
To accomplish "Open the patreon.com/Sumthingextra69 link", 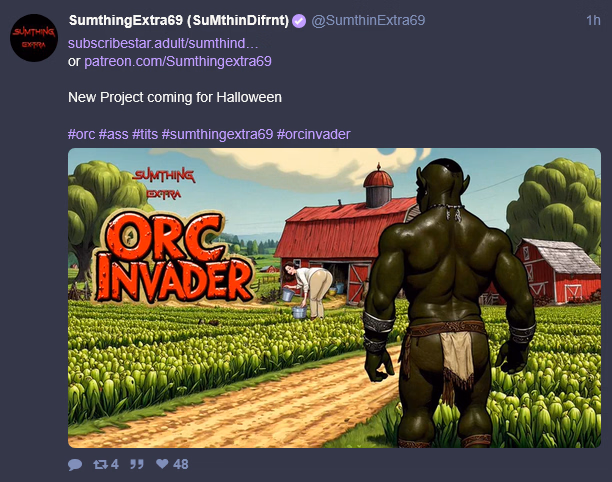I will 178,61.
